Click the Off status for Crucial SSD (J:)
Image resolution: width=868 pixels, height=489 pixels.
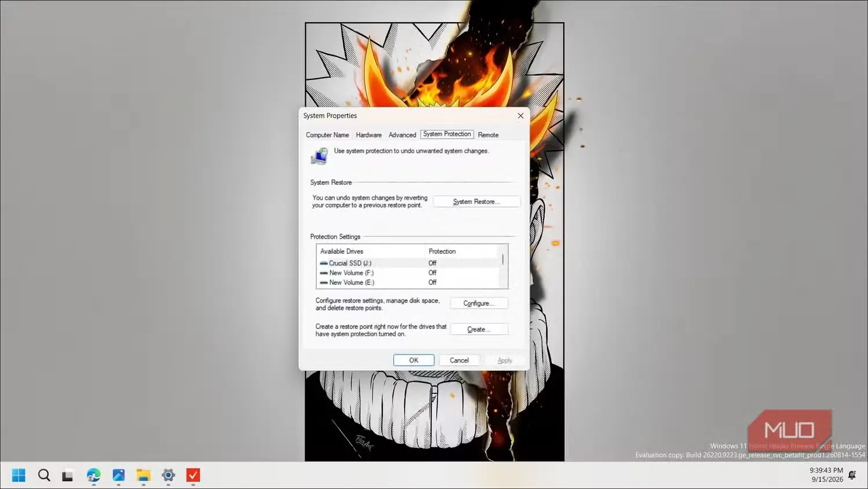pos(433,263)
